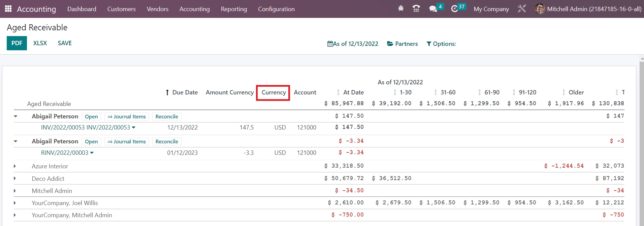Open the As of 12/13/2022 date filter
The image size is (644, 226).
pos(353,44)
